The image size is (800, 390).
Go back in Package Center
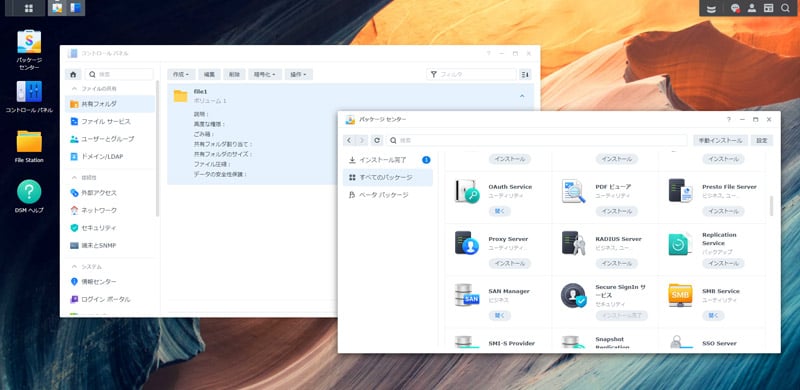click(348, 140)
